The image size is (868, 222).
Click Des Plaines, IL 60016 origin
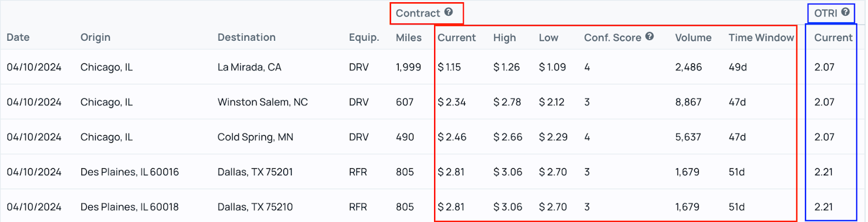(130, 172)
